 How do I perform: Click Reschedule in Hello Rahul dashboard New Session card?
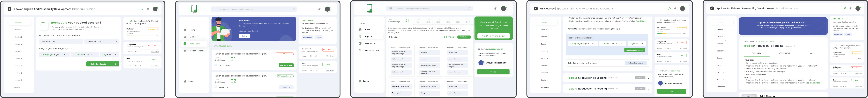pos(307,37)
